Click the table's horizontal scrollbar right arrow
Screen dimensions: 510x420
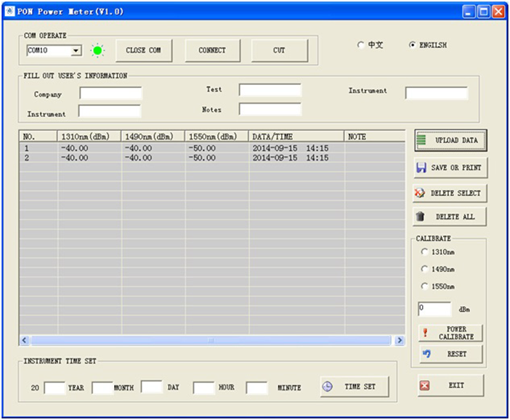pos(399,340)
